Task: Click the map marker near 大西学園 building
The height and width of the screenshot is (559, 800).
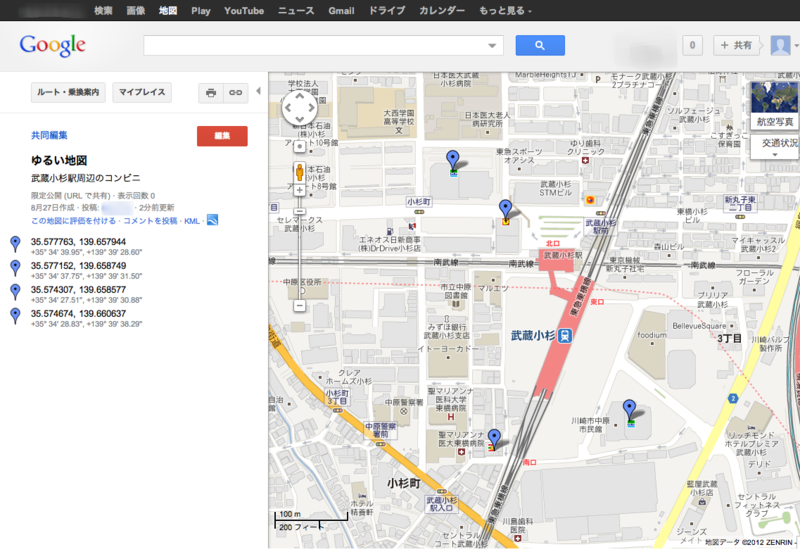Action: 453,160
